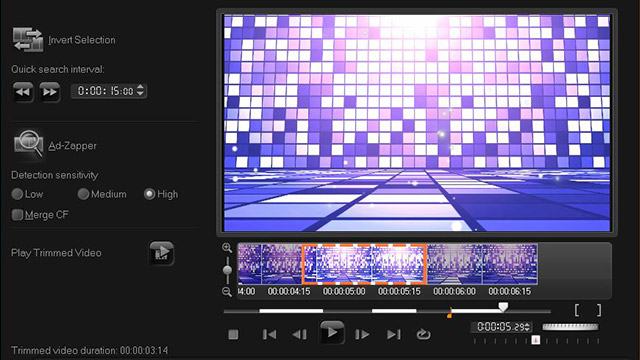
Task: Start playback with the Play button
Action: 332,333
